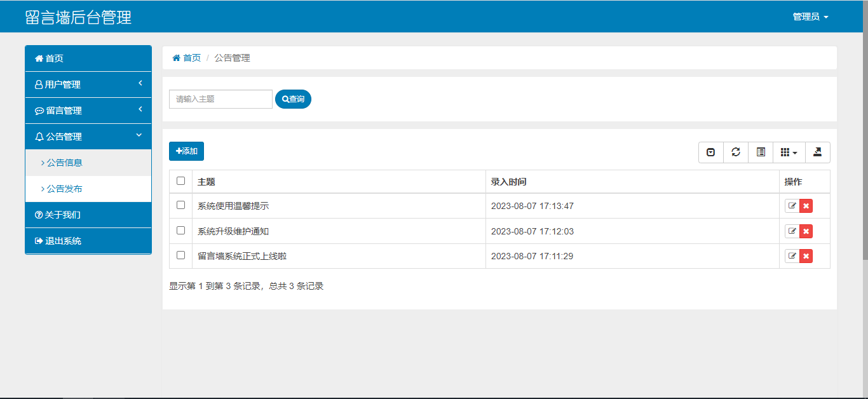Open the 公告发布 submenu item
The width and height of the screenshot is (868, 399).
tap(88, 189)
